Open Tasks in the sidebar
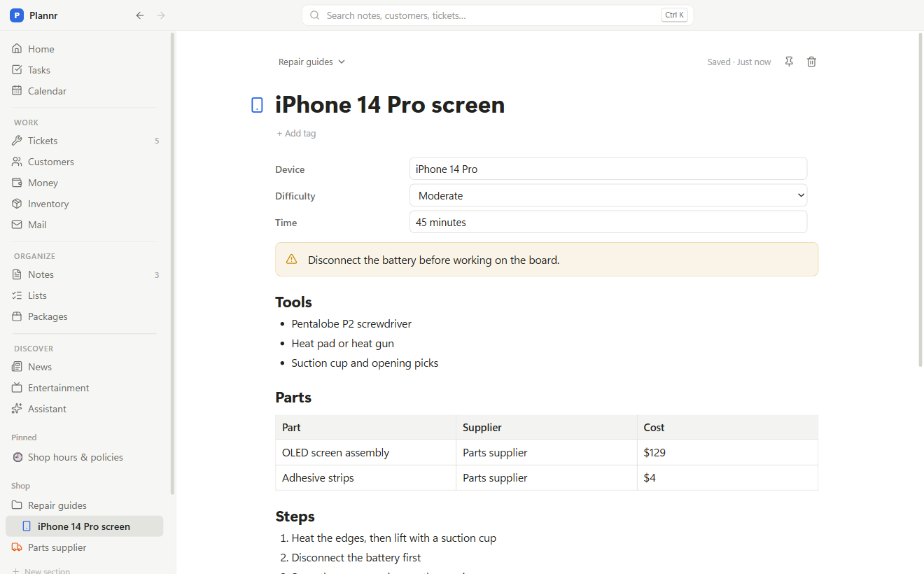 point(85,70)
